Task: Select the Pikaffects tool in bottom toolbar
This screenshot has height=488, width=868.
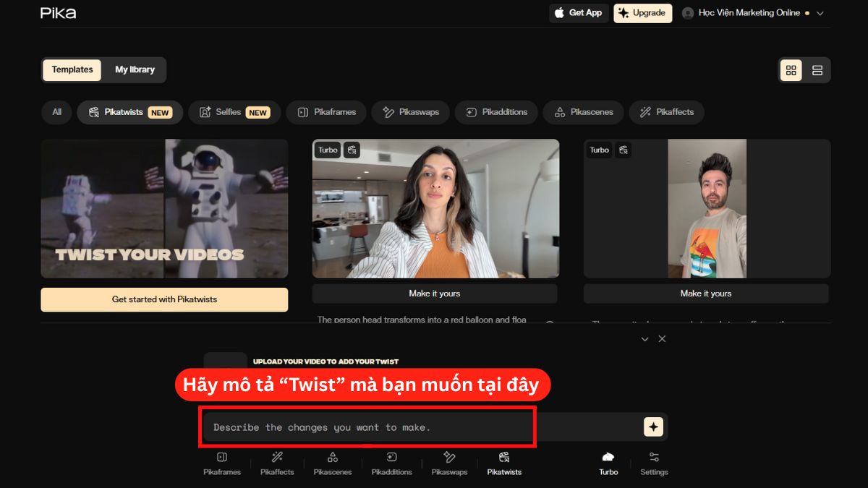Action: point(277,463)
